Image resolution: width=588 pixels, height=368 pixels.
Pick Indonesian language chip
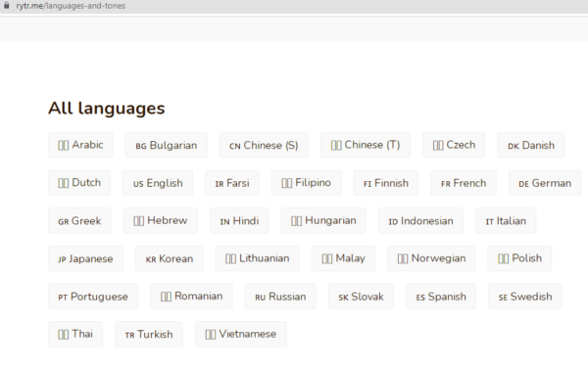[420, 220]
